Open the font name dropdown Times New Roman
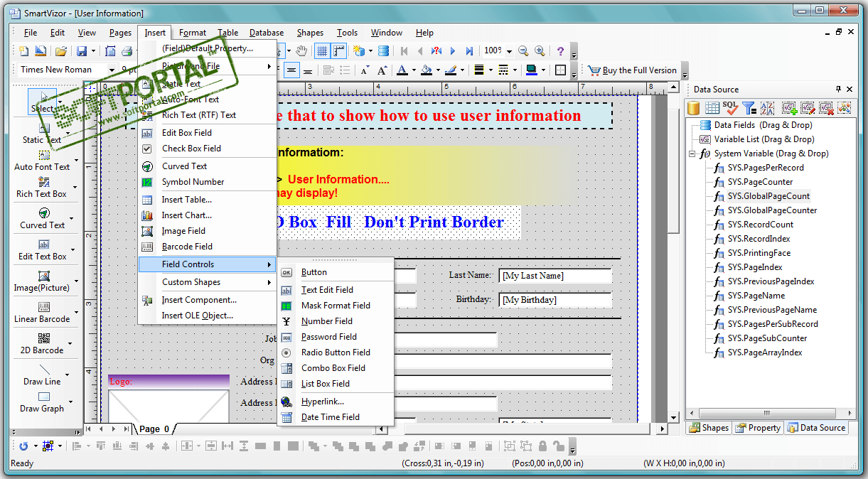The width and height of the screenshot is (868, 479). tap(112, 70)
